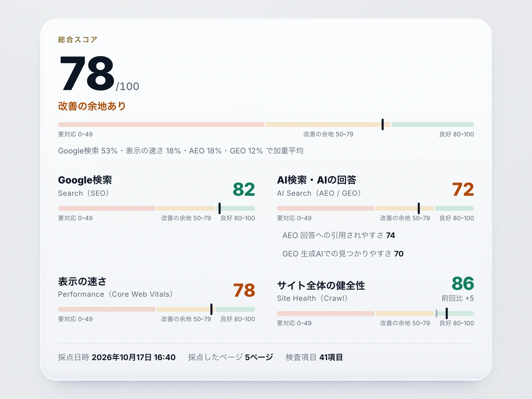Image resolution: width=532 pixels, height=399 pixels.
Task: Click the サイト全体の健全性 gauge marker
Action: point(446,313)
